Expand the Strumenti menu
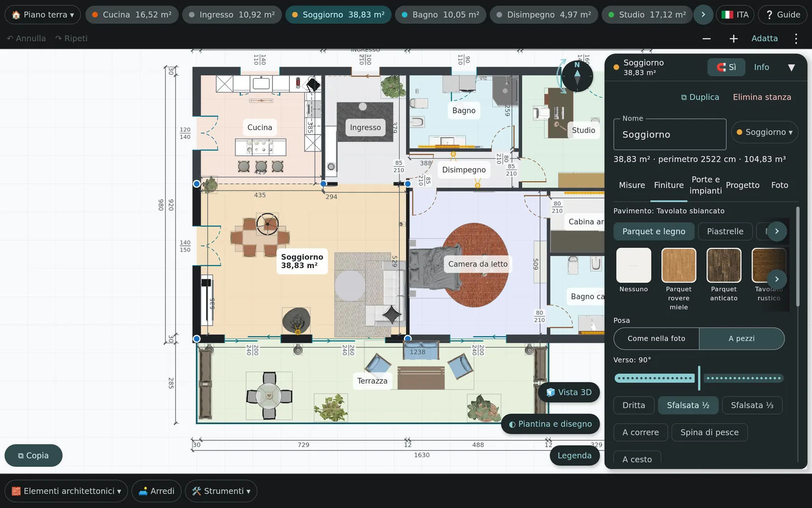The image size is (812, 508). click(221, 491)
